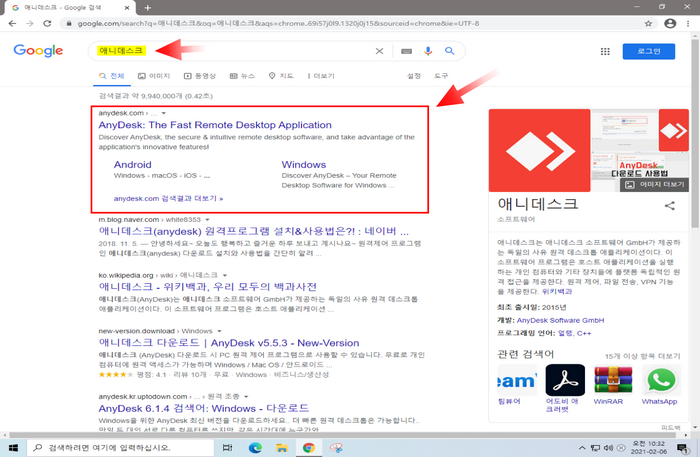
Task: Open a new tab with the plus button
Action: click(x=148, y=8)
